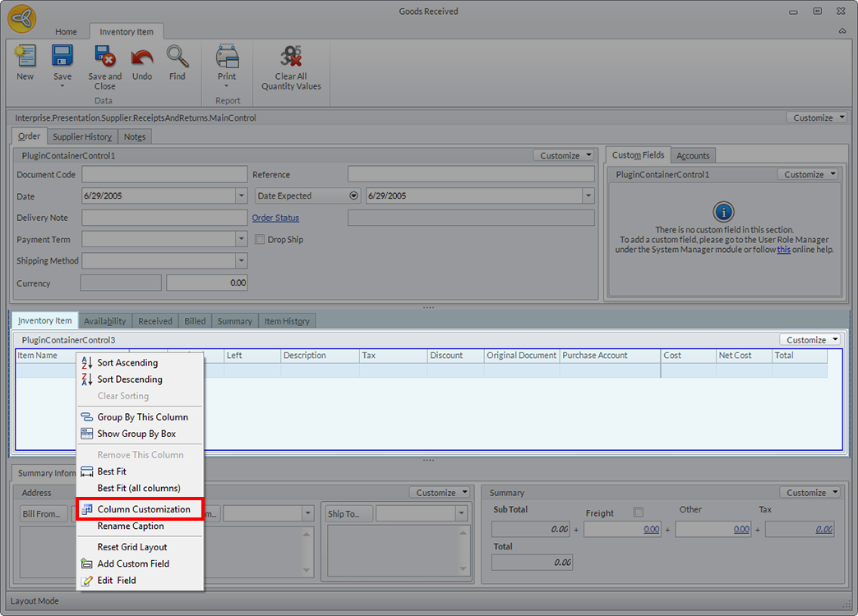Open Find with magnifier icon

click(x=178, y=57)
